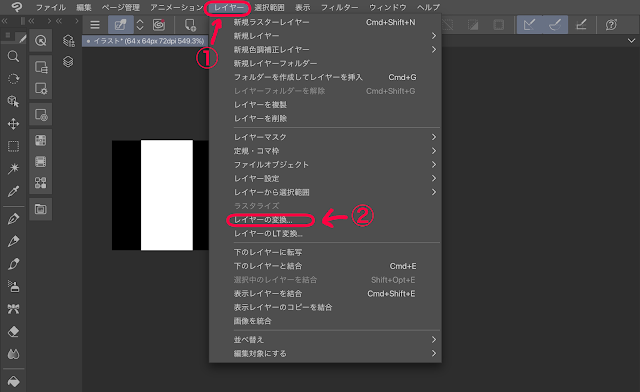Toggle the highlighted pen-note icon in command bar
Screen dimensions: 640x392
pos(120,25)
